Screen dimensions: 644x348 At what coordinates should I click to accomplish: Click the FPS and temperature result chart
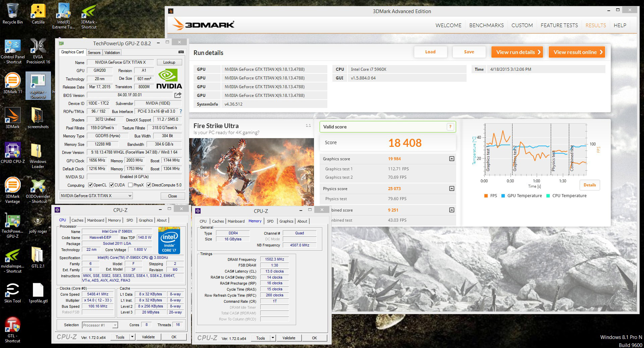click(535, 149)
